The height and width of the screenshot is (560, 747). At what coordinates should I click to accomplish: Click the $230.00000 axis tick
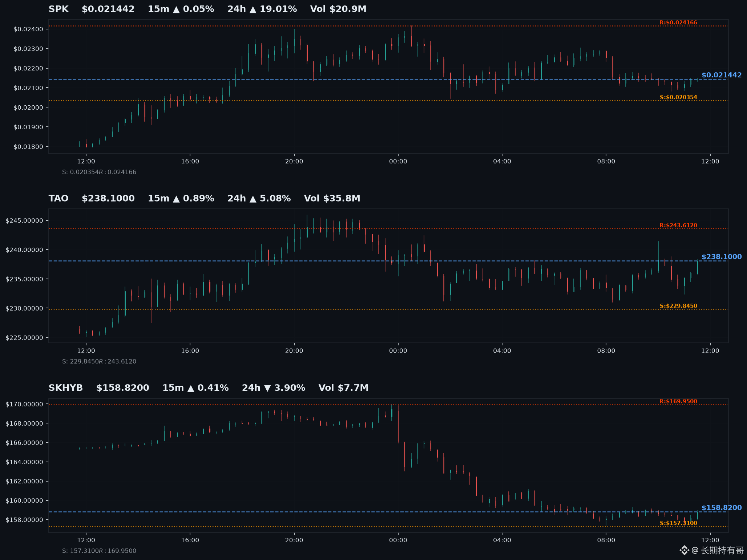click(24, 308)
